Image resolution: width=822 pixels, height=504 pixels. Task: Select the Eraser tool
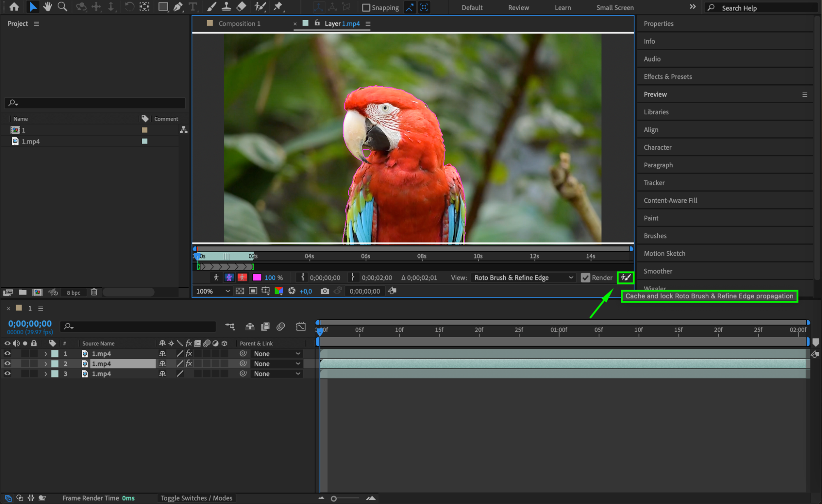[241, 7]
